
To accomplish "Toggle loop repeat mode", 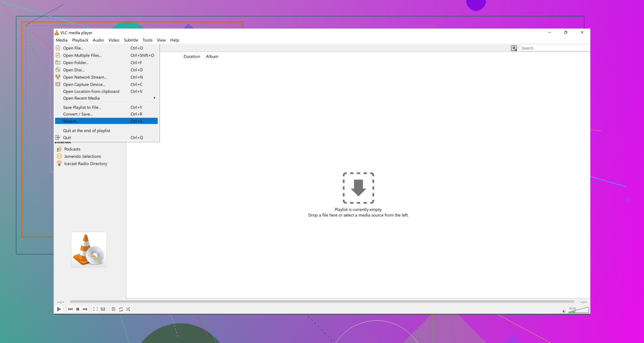I will point(121,309).
